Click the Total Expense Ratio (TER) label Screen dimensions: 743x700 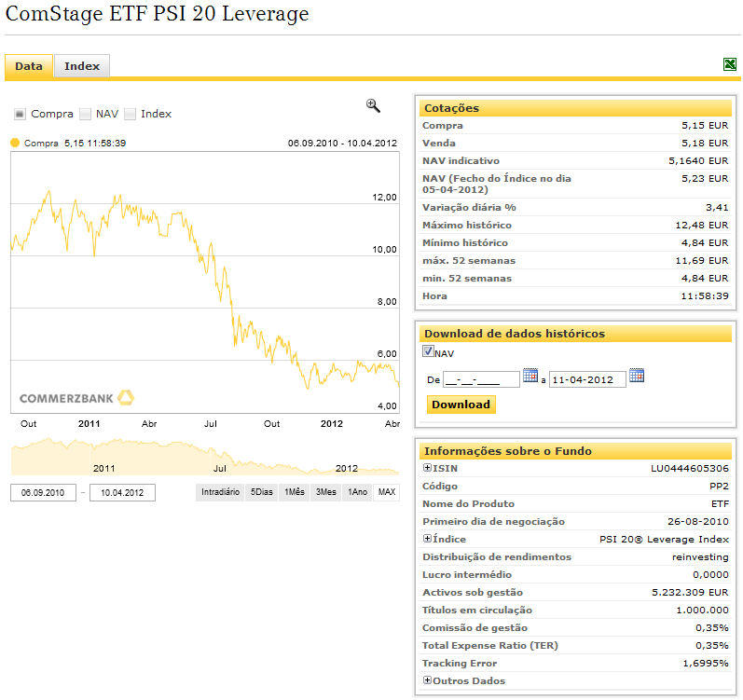click(x=490, y=646)
